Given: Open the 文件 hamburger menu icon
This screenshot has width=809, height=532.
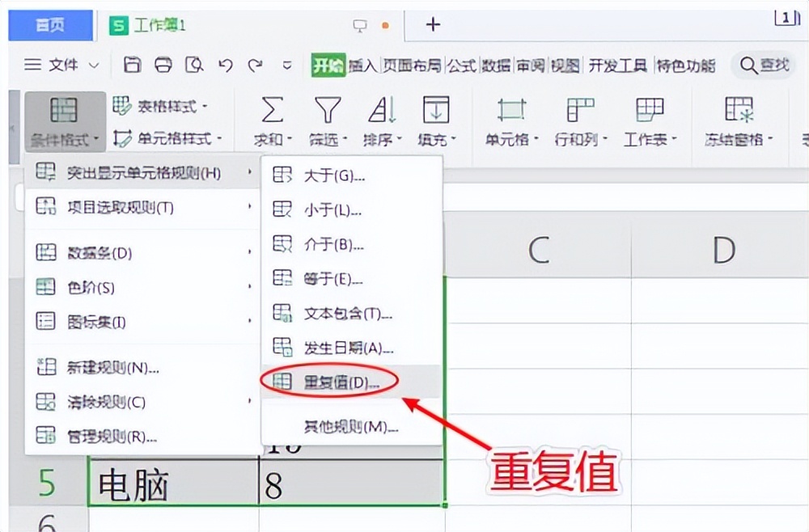Looking at the screenshot, I should point(32,65).
